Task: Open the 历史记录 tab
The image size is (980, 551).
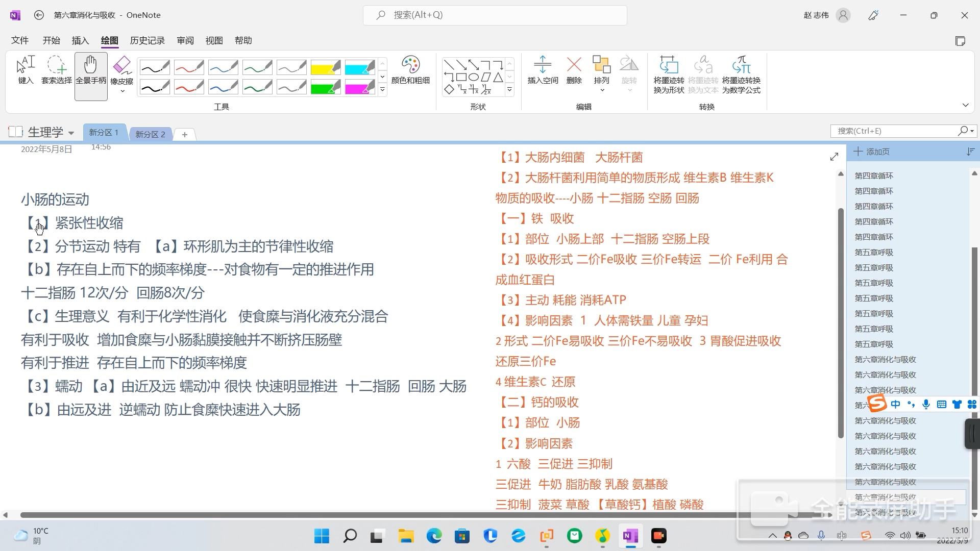Action: coord(148,40)
